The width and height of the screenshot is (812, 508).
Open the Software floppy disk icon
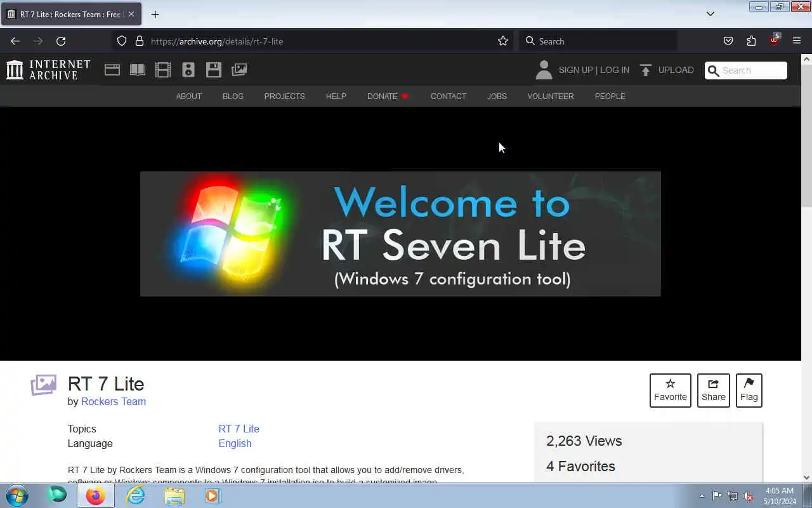(x=214, y=70)
